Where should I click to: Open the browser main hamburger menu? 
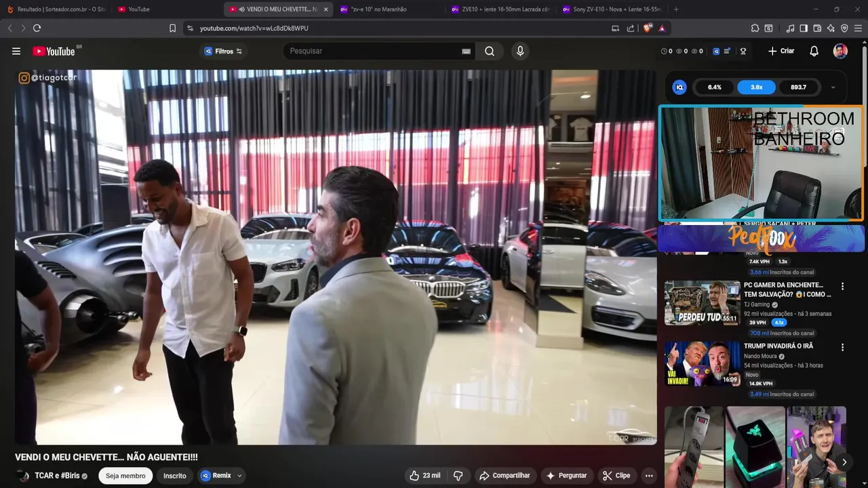click(x=859, y=28)
